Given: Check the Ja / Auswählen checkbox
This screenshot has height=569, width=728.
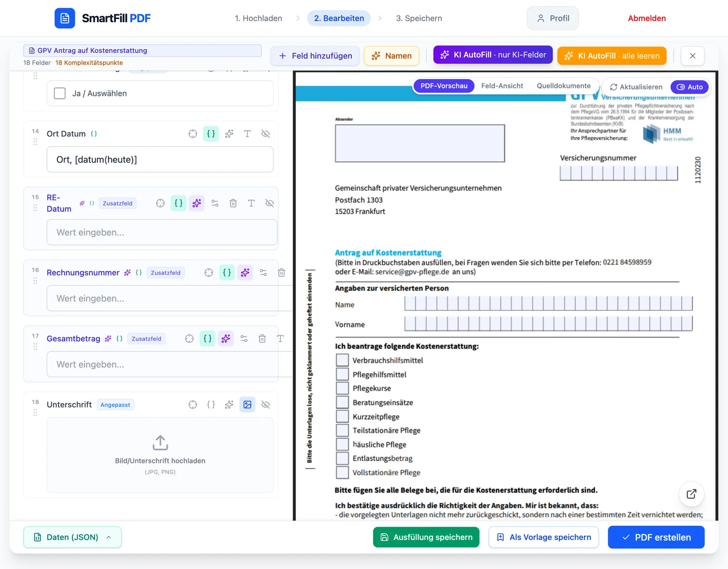Looking at the screenshot, I should pos(60,93).
